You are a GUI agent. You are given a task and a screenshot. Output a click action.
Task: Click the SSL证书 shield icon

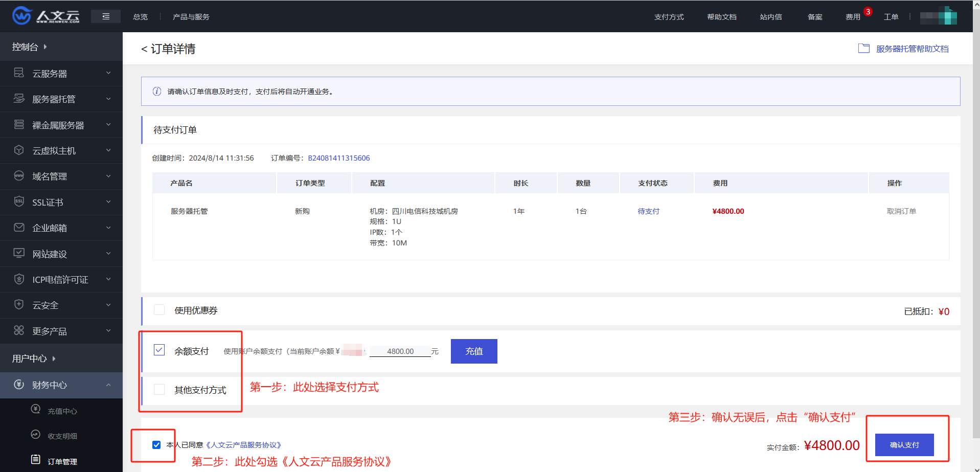click(x=19, y=201)
